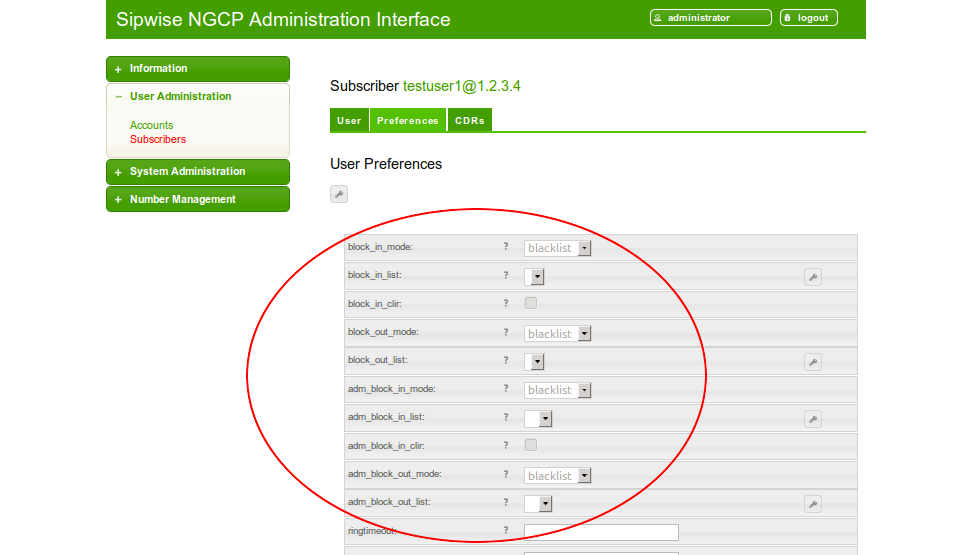The width and height of the screenshot is (970, 555).
Task: Click the adm_block_out_list label text
Action: (389, 502)
